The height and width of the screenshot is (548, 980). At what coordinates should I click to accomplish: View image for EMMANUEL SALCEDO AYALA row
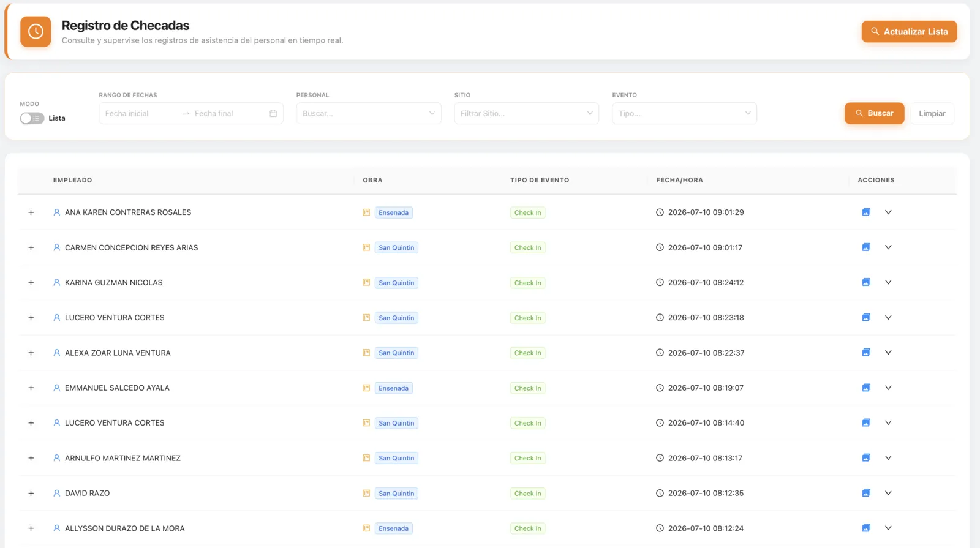(x=866, y=388)
